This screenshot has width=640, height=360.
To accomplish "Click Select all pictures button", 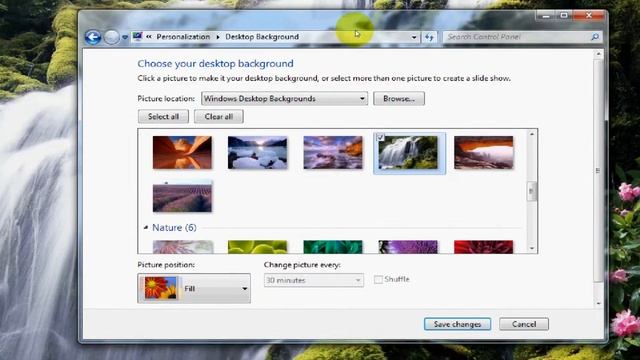I will click(163, 116).
